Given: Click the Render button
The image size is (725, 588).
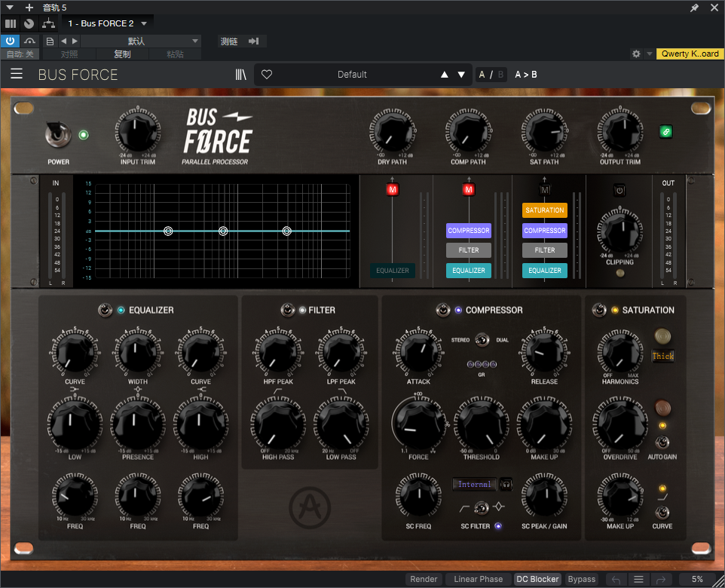Looking at the screenshot, I should pos(424,579).
